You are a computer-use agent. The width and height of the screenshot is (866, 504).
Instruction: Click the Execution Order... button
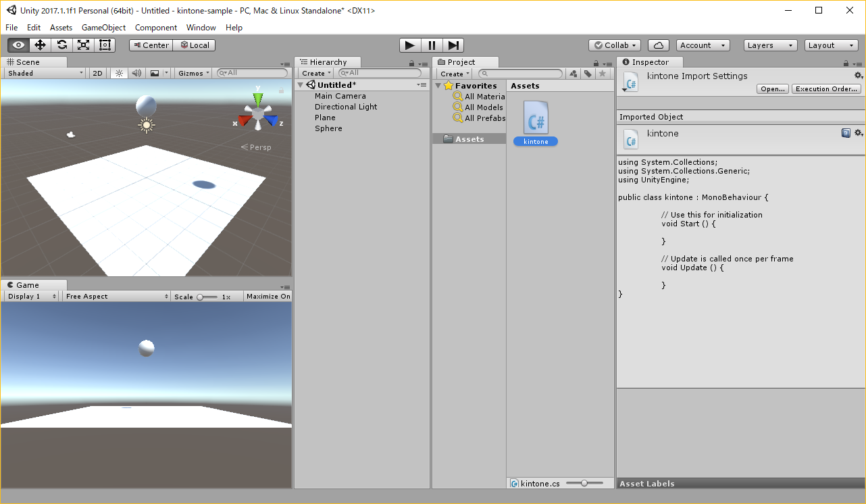click(x=827, y=89)
